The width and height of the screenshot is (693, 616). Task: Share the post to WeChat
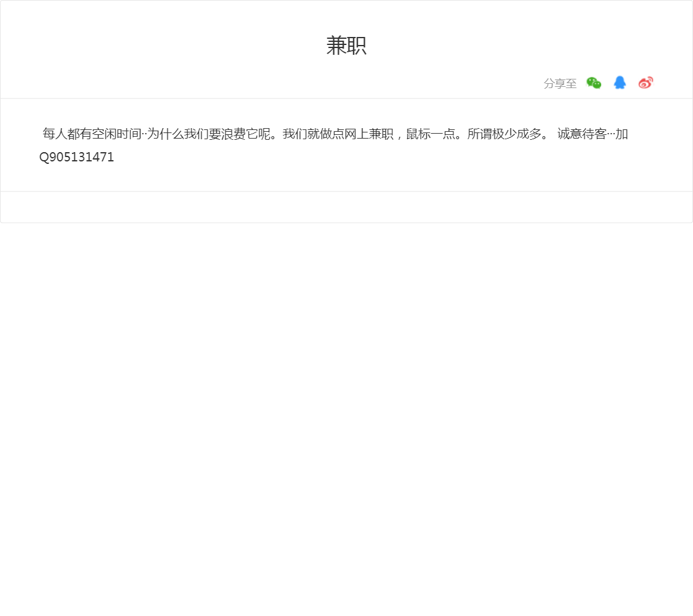tap(593, 83)
